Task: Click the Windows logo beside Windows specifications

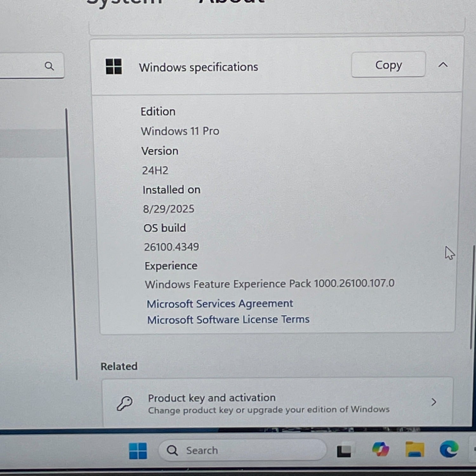Action: pos(114,66)
